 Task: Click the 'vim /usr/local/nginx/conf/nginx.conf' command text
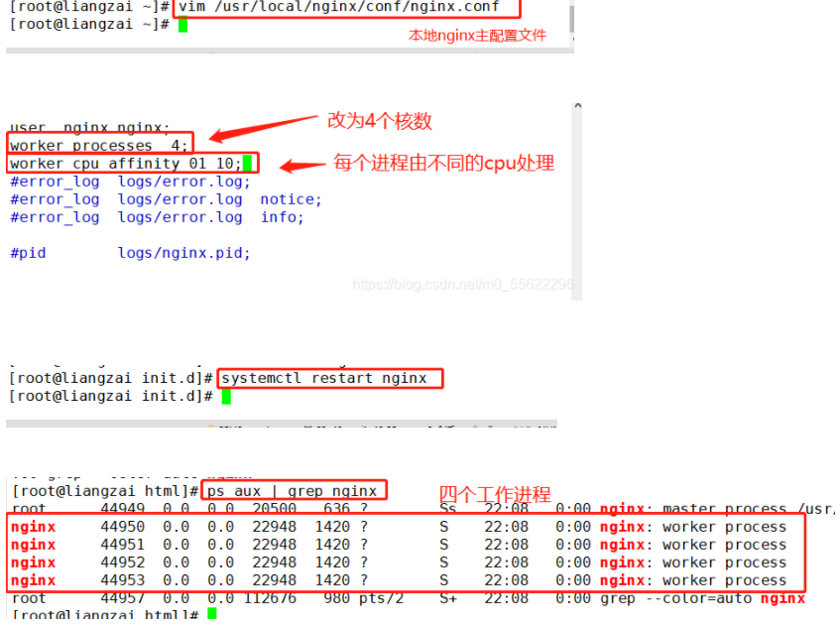tap(338, 6)
